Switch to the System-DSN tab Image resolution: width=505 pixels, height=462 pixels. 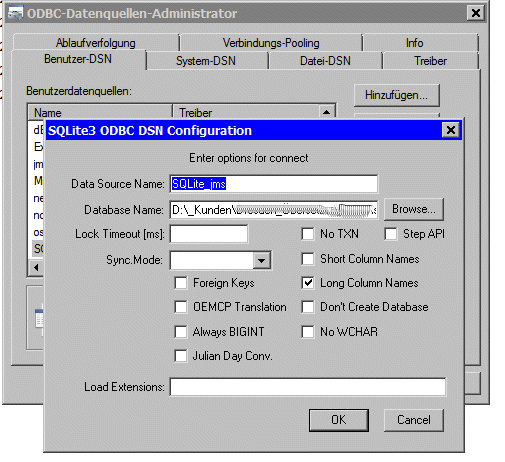point(206,61)
